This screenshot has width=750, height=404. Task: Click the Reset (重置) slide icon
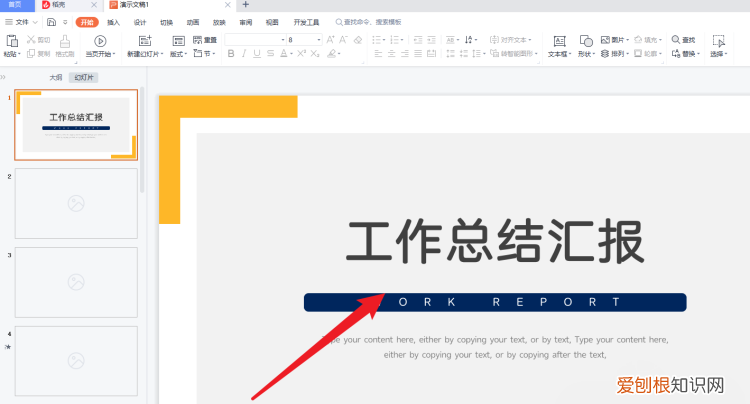[198, 40]
